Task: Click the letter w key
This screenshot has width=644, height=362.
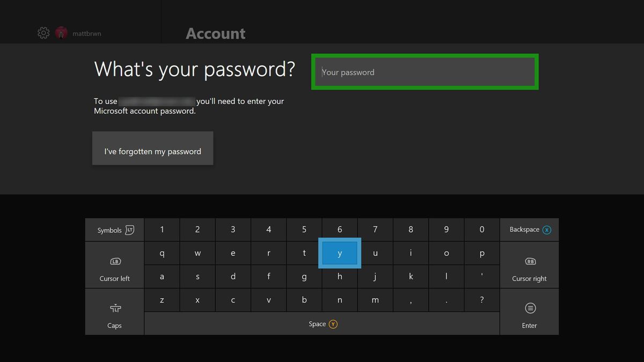Action: [x=197, y=254]
